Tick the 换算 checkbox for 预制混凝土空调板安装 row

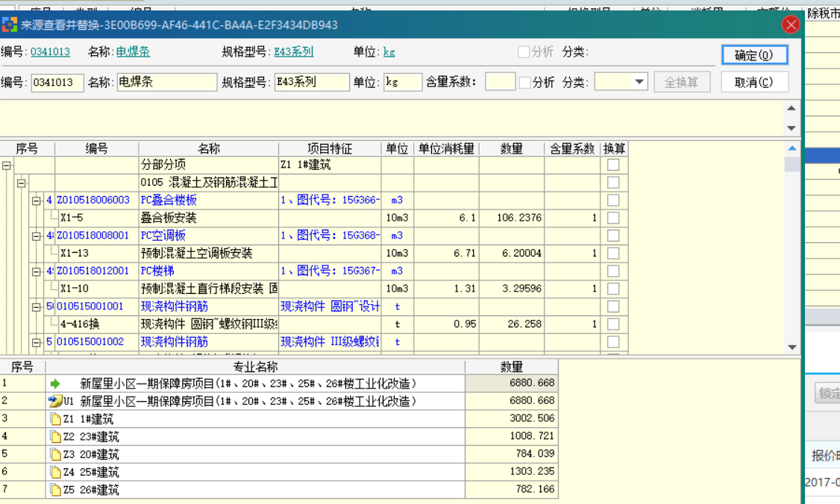pos(613,253)
